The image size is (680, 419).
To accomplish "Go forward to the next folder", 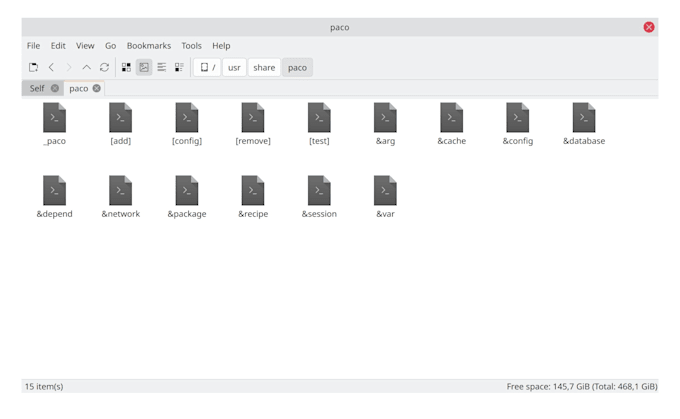I will 69,67.
